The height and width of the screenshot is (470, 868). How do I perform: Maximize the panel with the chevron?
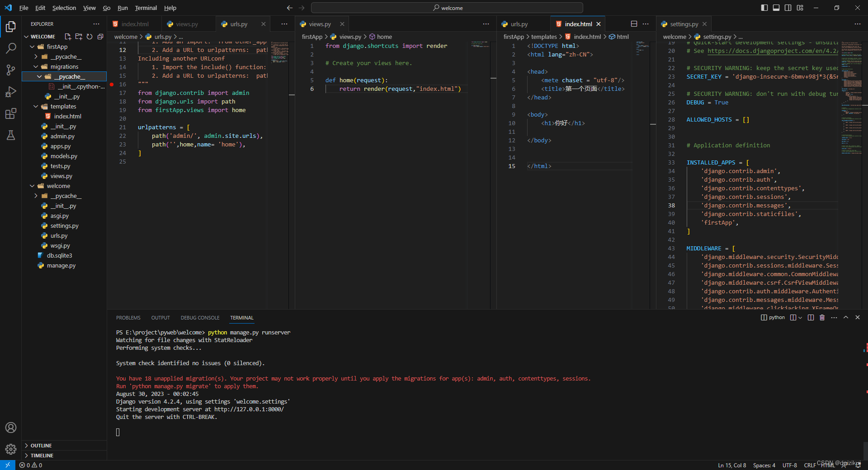[x=845, y=317]
